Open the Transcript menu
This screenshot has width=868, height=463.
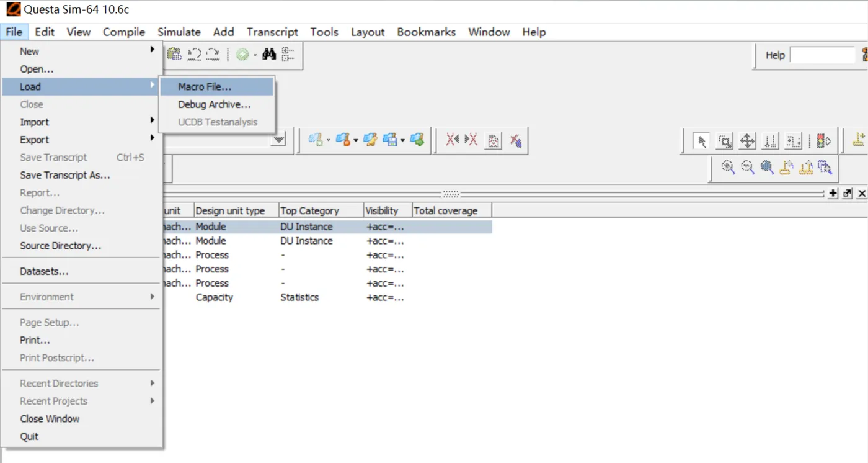[x=272, y=32]
